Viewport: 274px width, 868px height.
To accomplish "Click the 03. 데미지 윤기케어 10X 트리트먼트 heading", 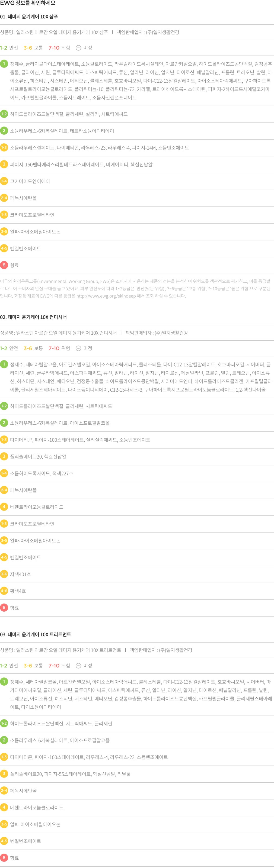I will [36, 634].
